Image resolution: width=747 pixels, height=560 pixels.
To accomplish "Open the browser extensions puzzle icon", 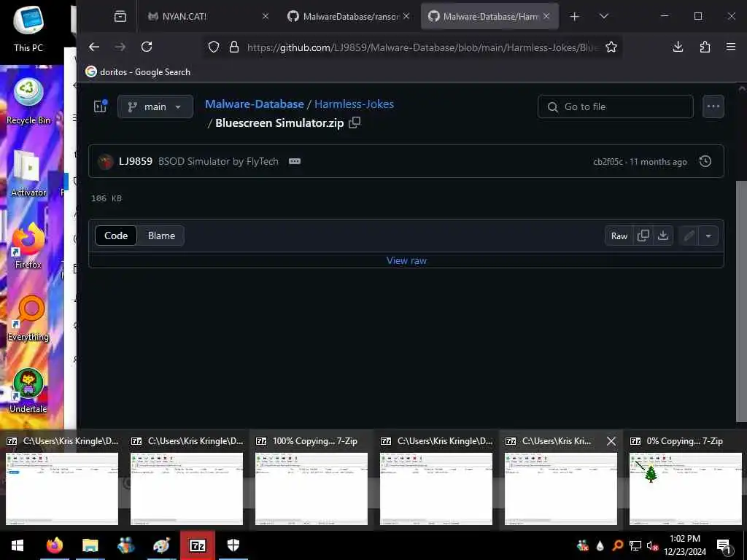I will [x=705, y=47].
